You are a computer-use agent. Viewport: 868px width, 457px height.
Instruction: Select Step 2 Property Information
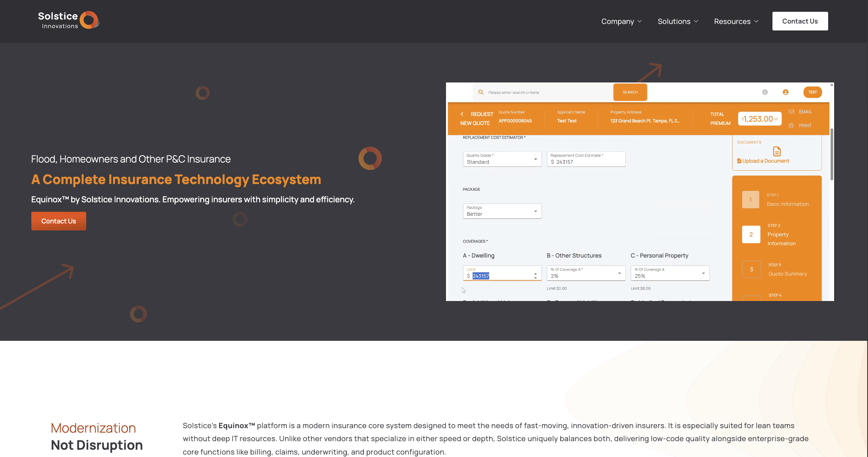pyautogui.click(x=768, y=234)
